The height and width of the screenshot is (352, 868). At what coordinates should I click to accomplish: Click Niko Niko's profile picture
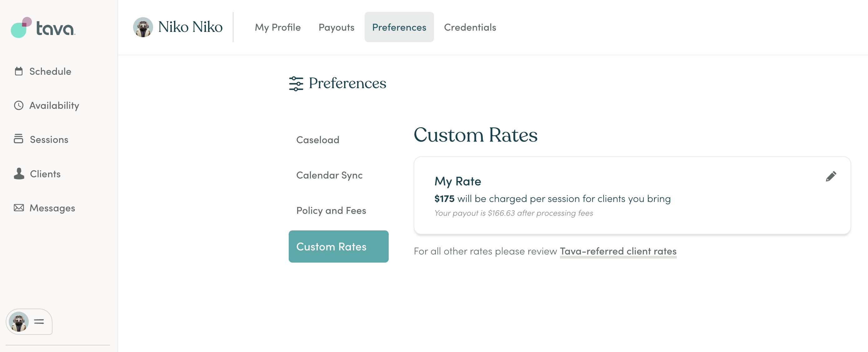143,27
